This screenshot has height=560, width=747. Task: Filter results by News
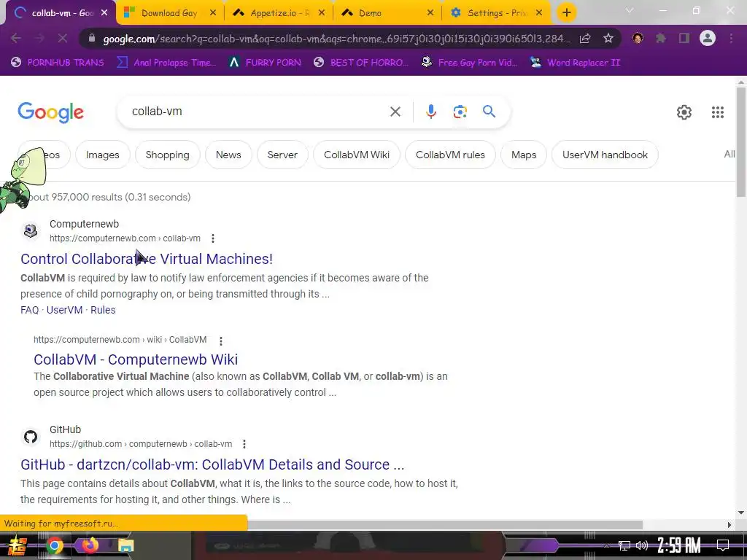click(228, 155)
